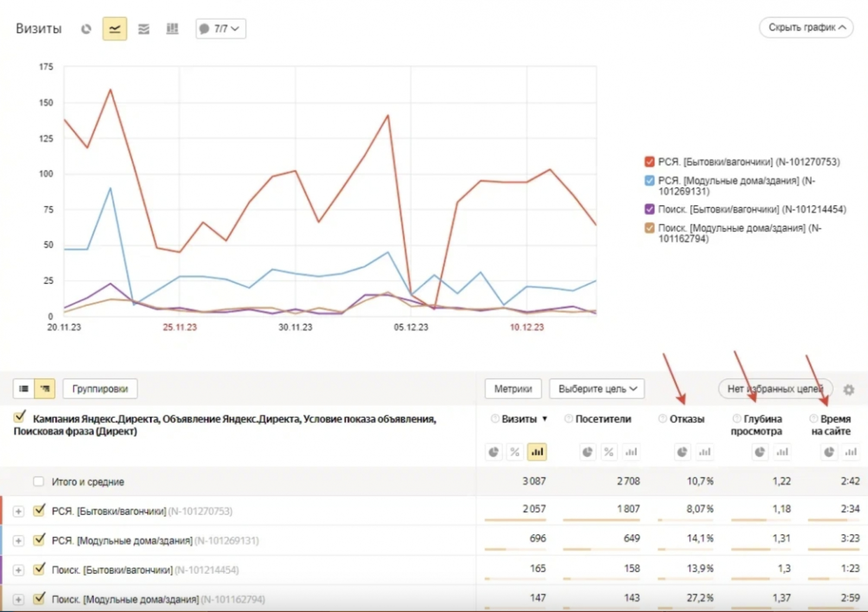Image resolution: width=868 pixels, height=612 pixels.
Task: Switch to stacked area chart view
Action: tap(144, 29)
